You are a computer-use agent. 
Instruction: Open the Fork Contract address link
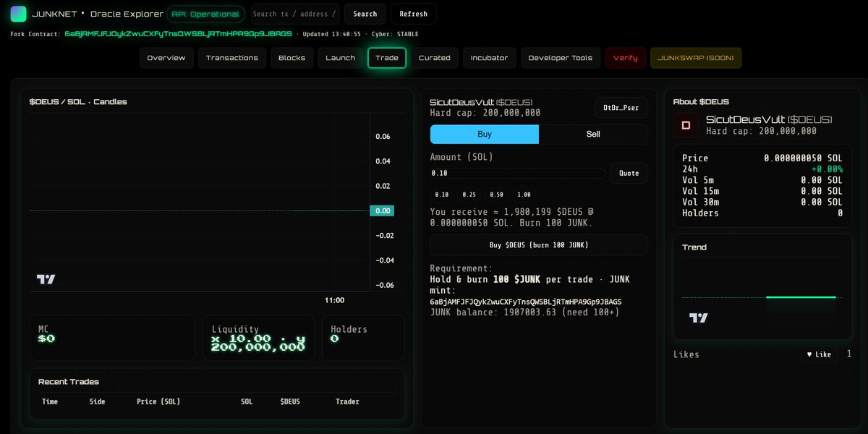tap(177, 33)
